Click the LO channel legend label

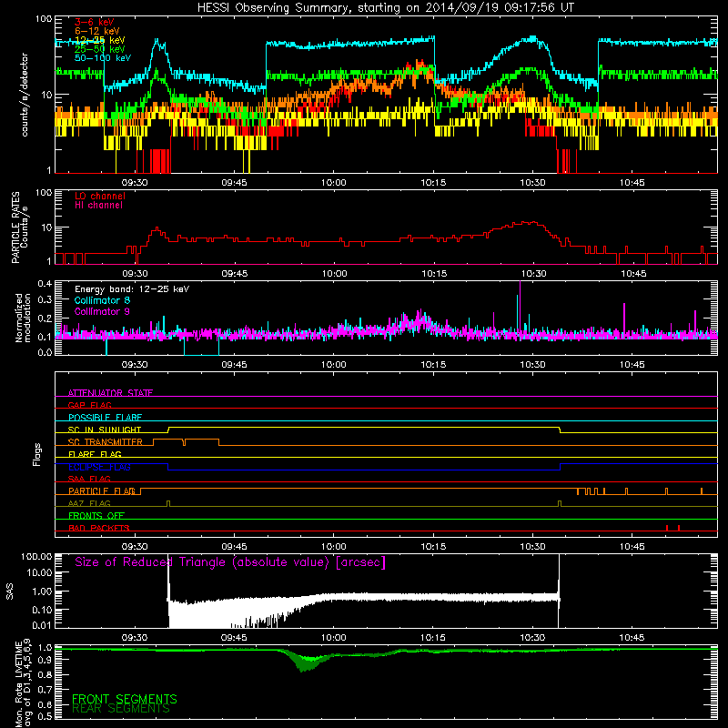100,196
